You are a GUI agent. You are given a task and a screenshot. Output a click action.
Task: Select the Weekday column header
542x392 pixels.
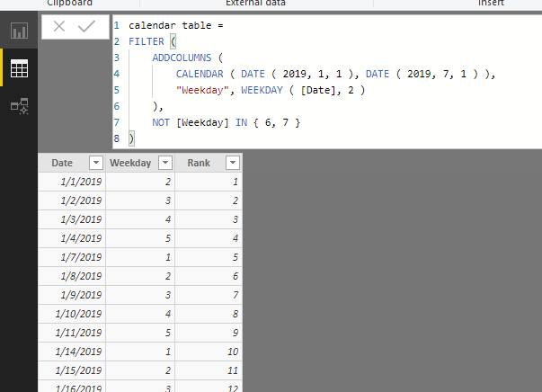click(x=130, y=163)
